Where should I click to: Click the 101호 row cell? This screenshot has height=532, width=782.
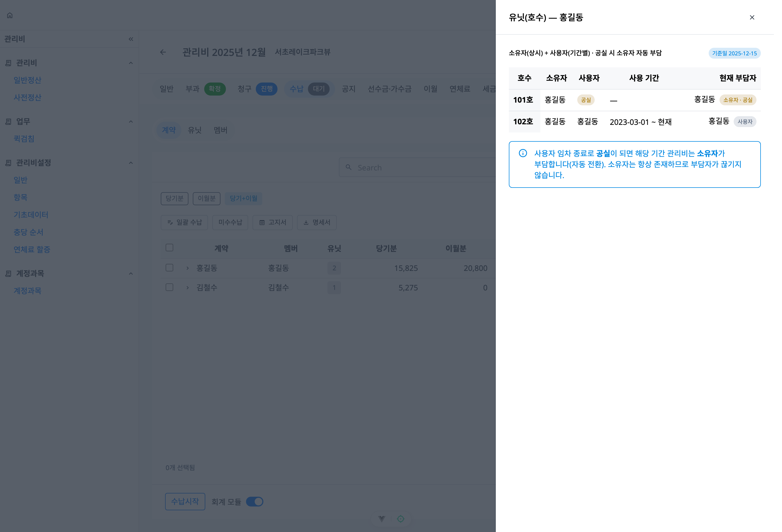coord(524,100)
